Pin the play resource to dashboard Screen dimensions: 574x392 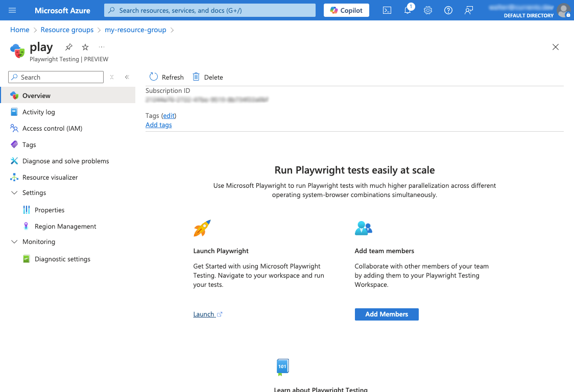(69, 47)
